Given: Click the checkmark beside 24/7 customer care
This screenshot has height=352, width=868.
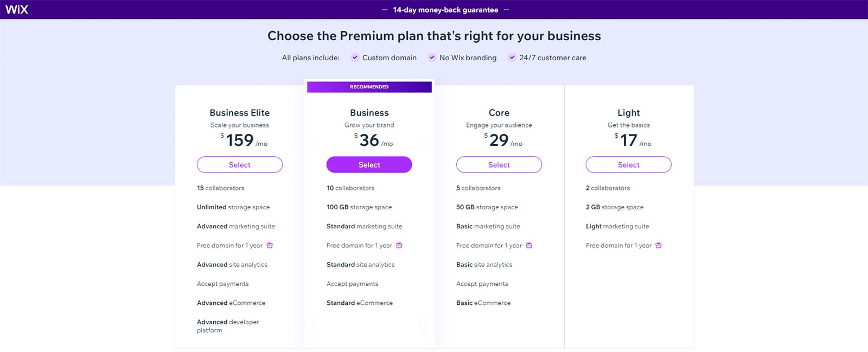Looking at the screenshot, I should pyautogui.click(x=512, y=57).
